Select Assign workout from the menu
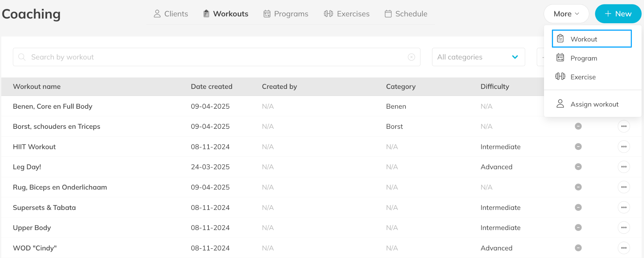This screenshot has height=258, width=644. point(594,104)
